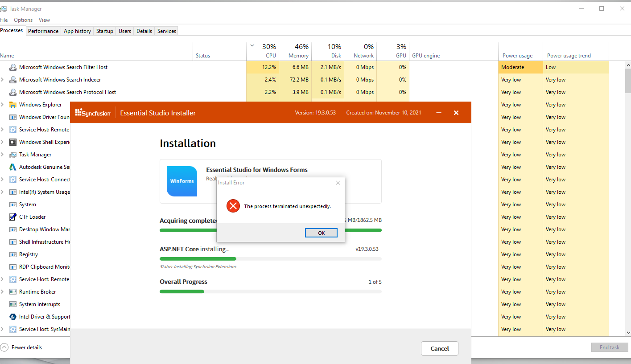Click Microsoft Windows Search Indexer icon
This screenshot has height=364, width=631.
[13, 80]
